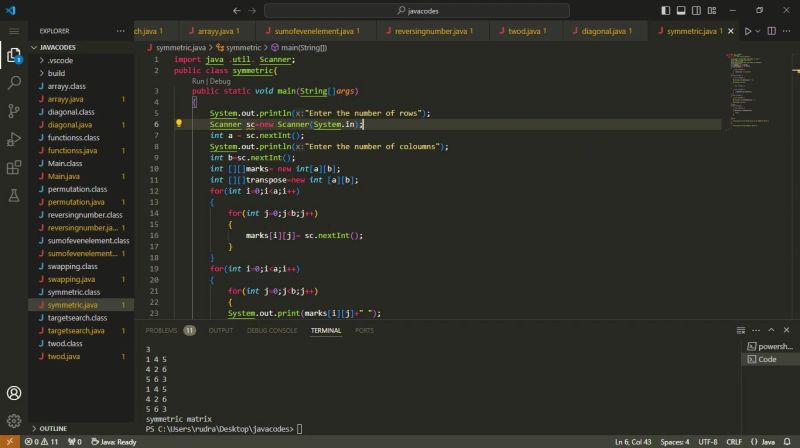Expand the .vscode folder
The height and width of the screenshot is (448, 800).
81,60
